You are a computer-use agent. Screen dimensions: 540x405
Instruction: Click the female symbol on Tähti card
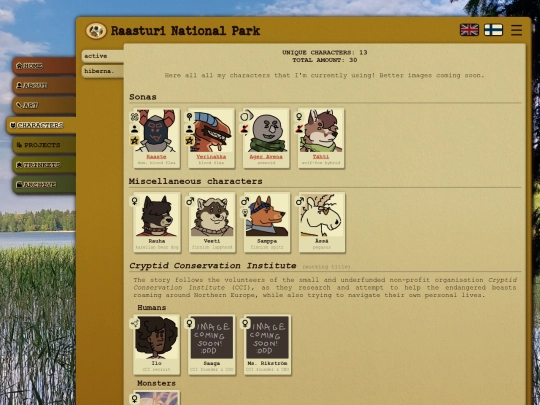[299, 117]
